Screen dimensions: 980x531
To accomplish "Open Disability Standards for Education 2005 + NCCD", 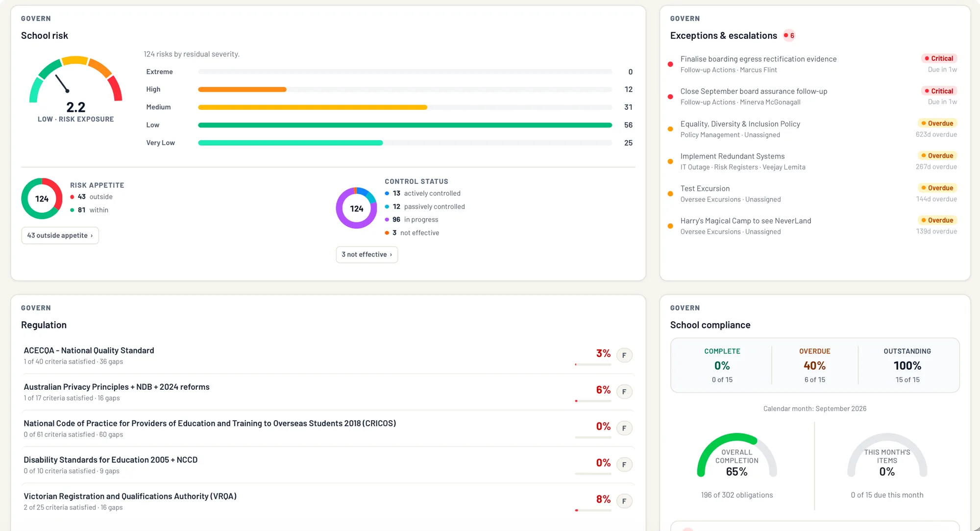I will click(x=328, y=465).
